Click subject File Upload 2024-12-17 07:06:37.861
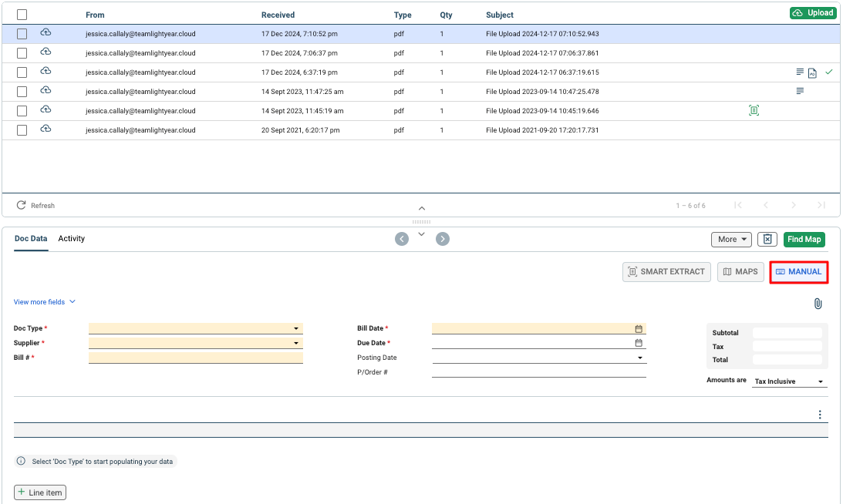 [x=542, y=53]
